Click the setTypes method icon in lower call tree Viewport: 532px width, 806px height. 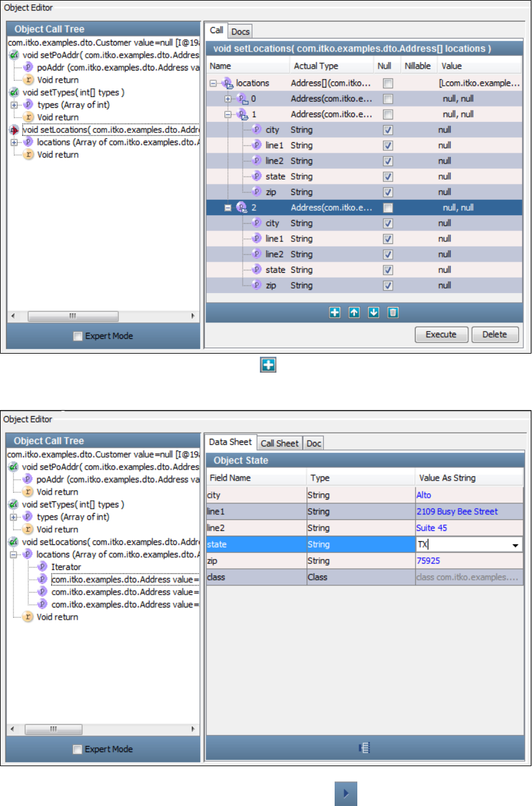[14, 504]
